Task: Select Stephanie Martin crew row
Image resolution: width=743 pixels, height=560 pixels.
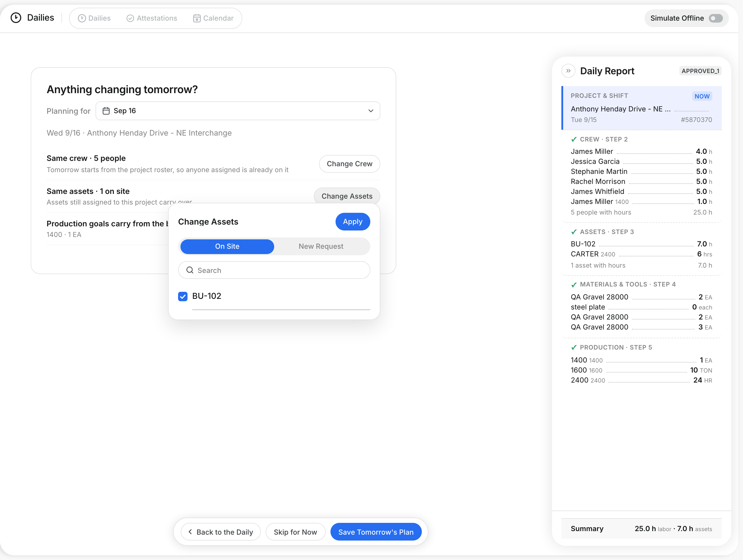Action: coord(641,172)
